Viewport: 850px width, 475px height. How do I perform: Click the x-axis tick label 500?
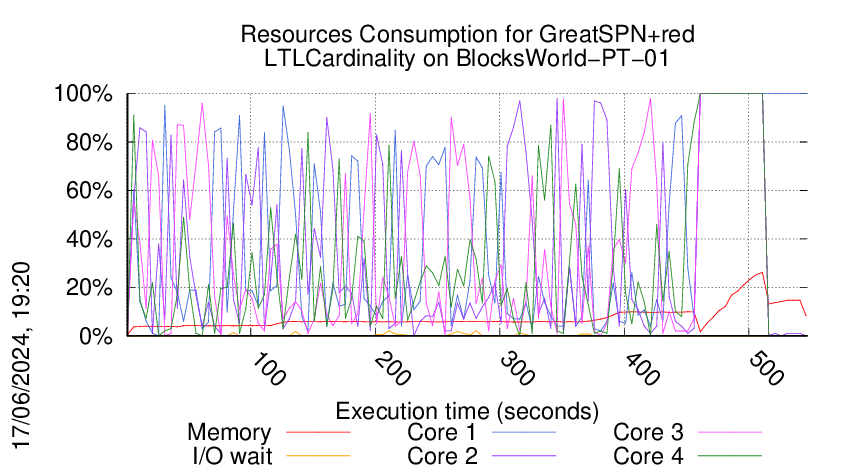(766, 369)
